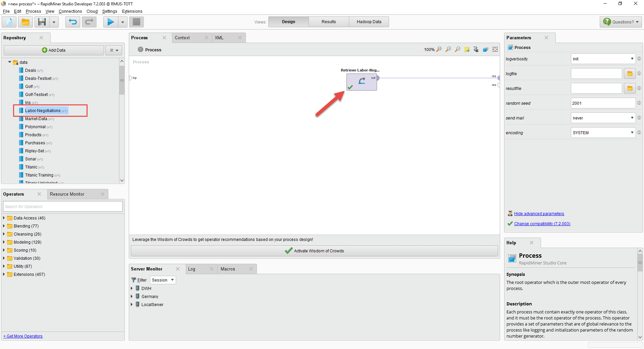644x349 pixels.
Task: Expand the LocalServer node
Action: click(132, 304)
